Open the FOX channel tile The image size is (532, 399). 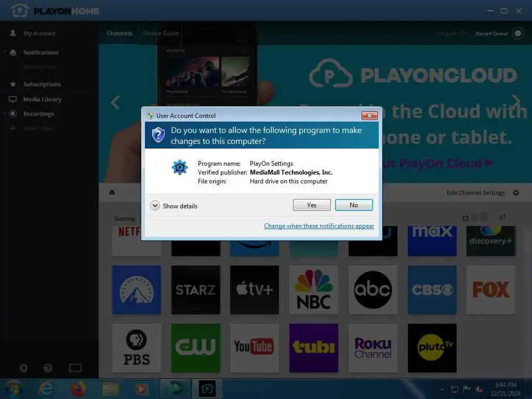(x=490, y=290)
